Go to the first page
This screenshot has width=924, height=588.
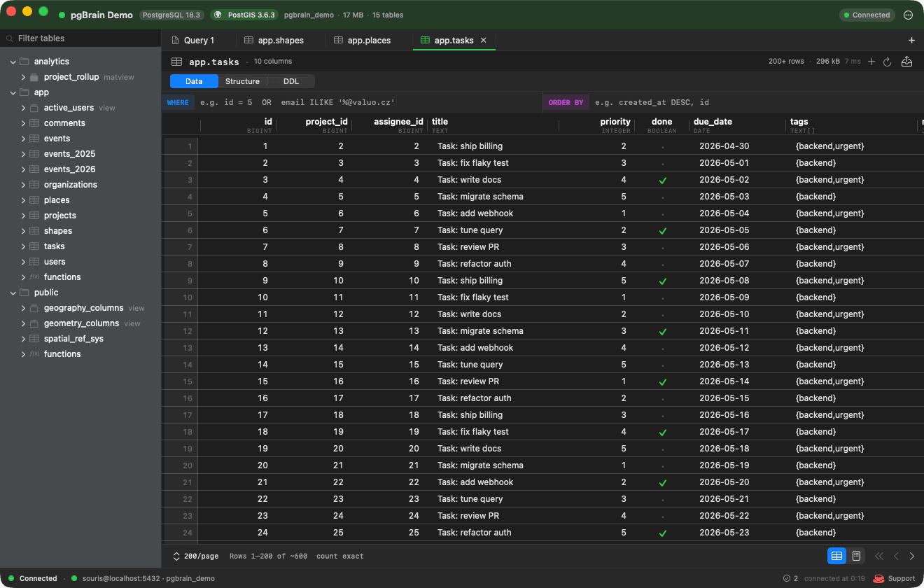click(880, 556)
